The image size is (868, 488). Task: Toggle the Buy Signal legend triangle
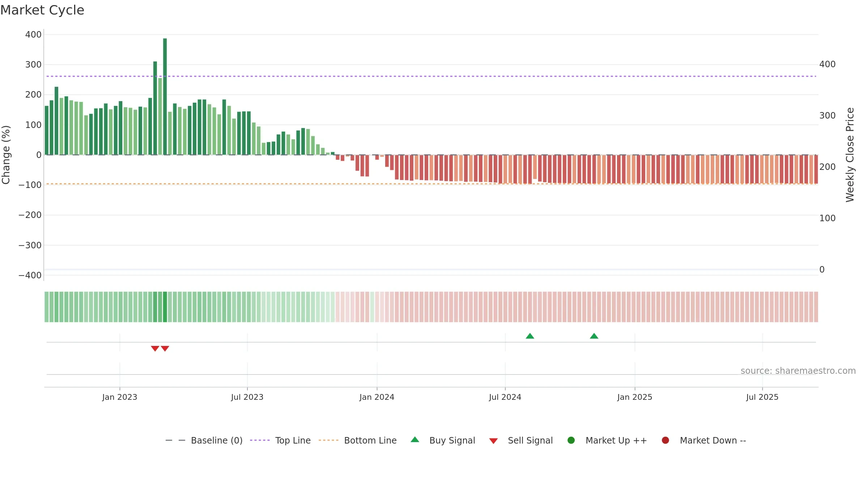pos(415,440)
